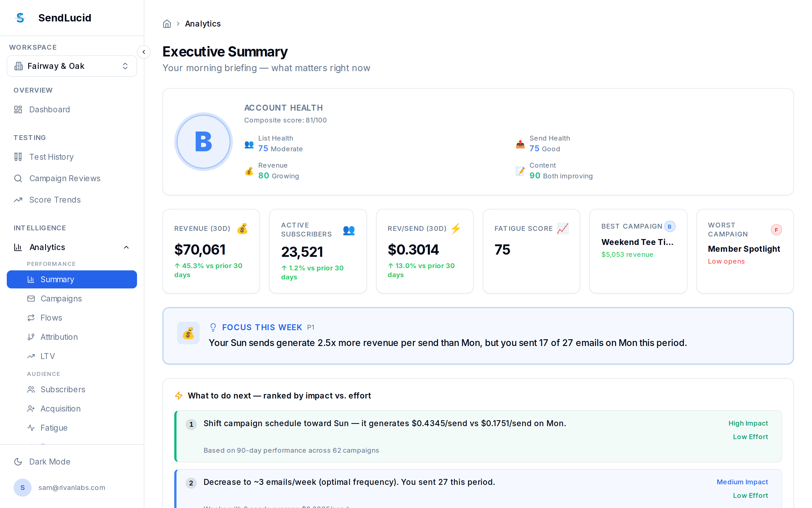
Task: Click the Revenue money bag icon in Account Health
Action: 249,171
